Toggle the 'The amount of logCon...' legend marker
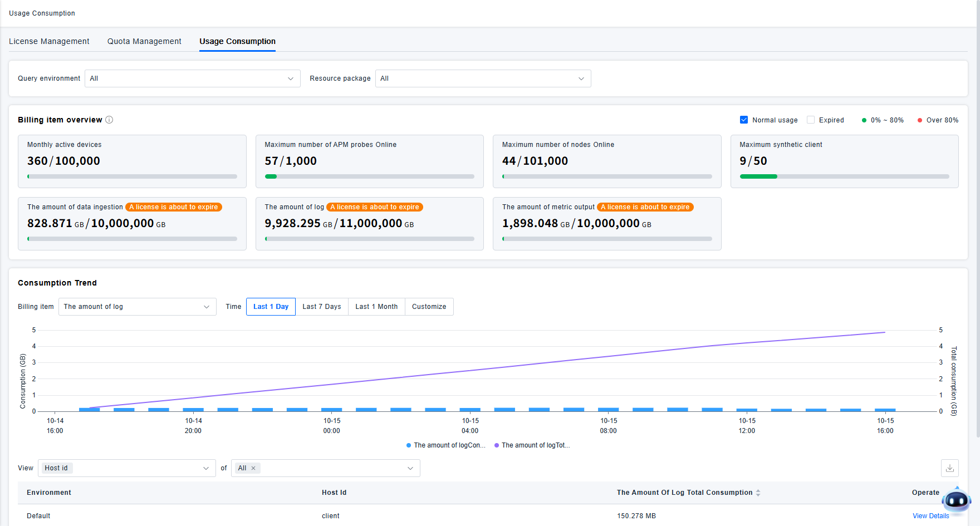Screen dimensions: 980x526 409,445
